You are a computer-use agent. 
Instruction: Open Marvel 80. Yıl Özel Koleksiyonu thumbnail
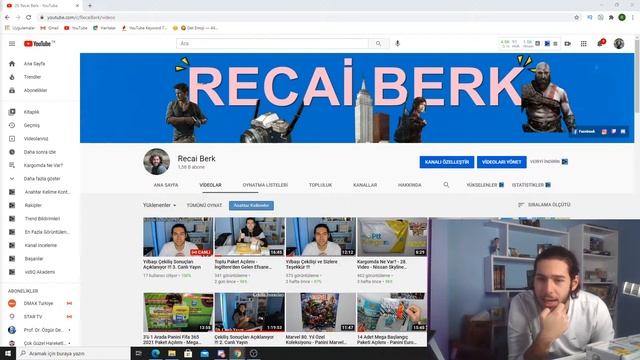pyautogui.click(x=321, y=312)
